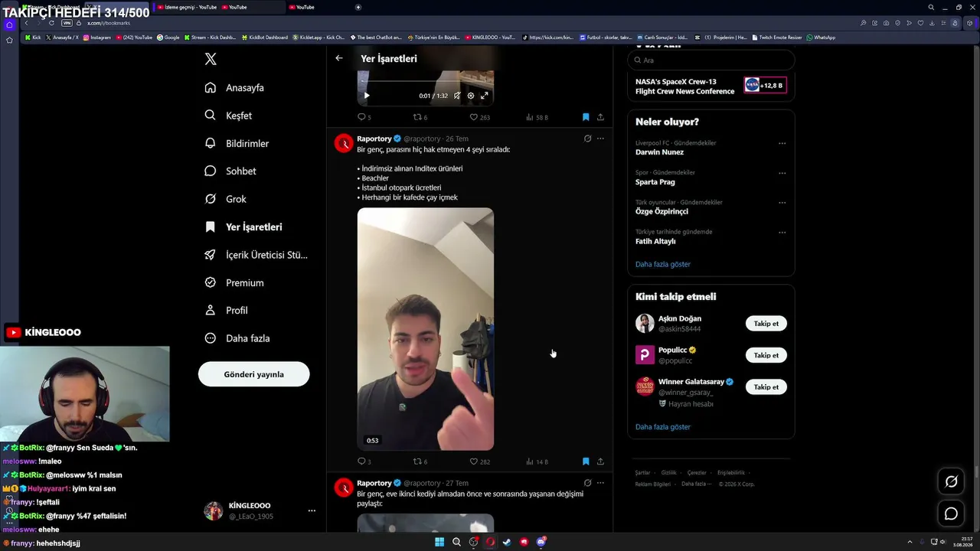Image resolution: width=980 pixels, height=551 pixels.
Task: Open Profil page from sidebar
Action: click(226, 311)
